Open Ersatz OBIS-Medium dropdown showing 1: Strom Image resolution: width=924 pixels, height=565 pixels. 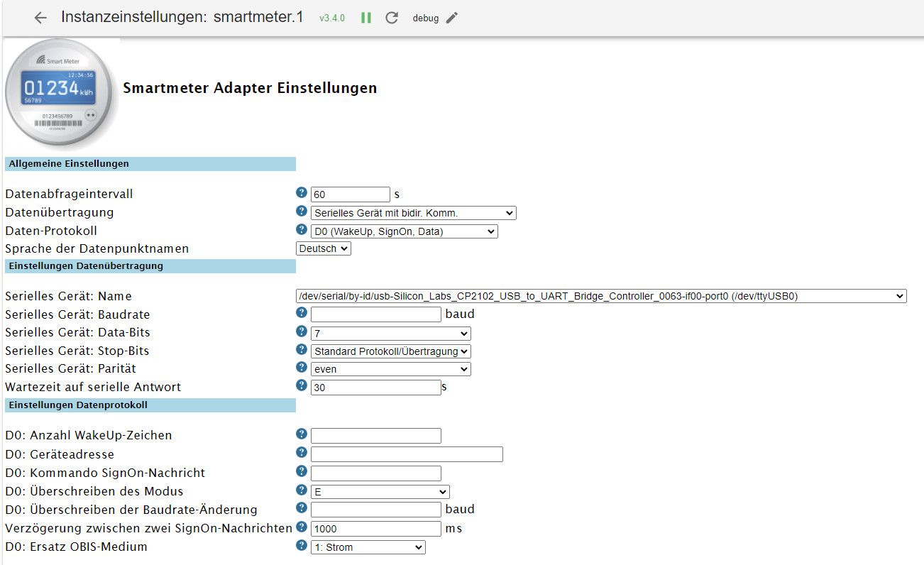(x=368, y=547)
